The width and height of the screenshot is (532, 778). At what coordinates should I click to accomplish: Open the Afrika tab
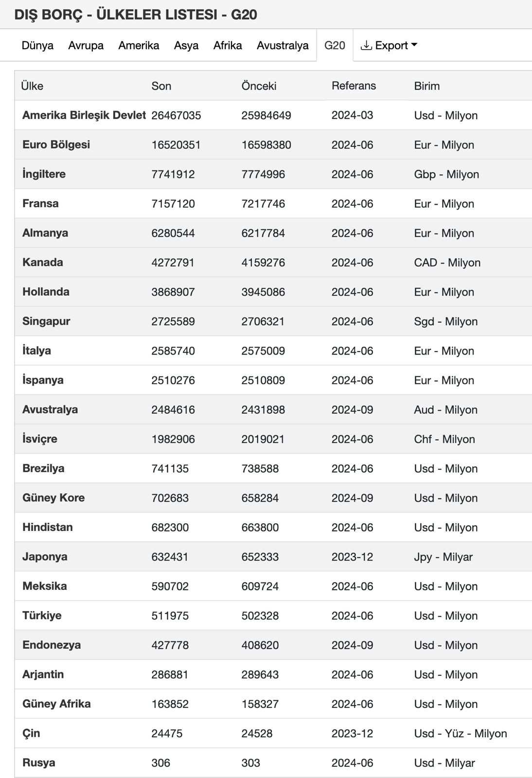click(x=228, y=46)
